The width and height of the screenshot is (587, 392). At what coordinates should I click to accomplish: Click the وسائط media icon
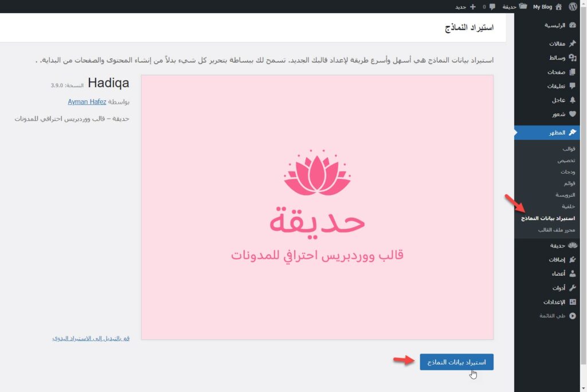573,58
